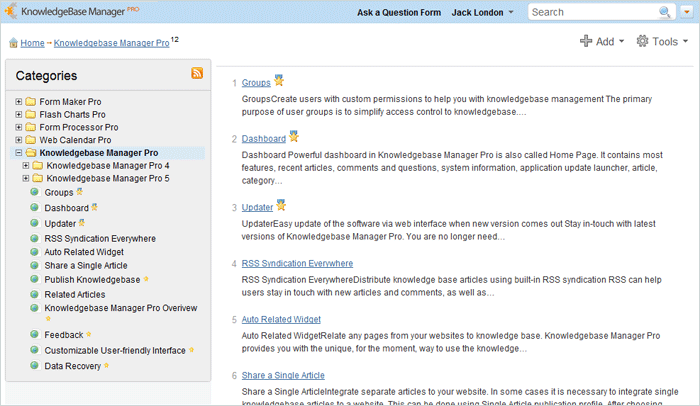Open the Add dropdown menu
The height and width of the screenshot is (406, 700).
pos(602,42)
